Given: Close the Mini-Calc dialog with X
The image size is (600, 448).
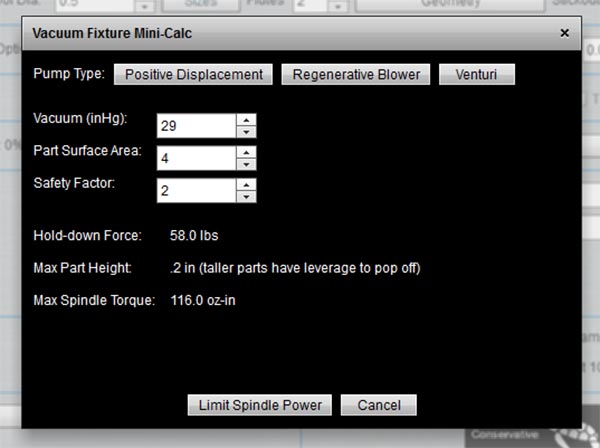Looking at the screenshot, I should [x=564, y=33].
